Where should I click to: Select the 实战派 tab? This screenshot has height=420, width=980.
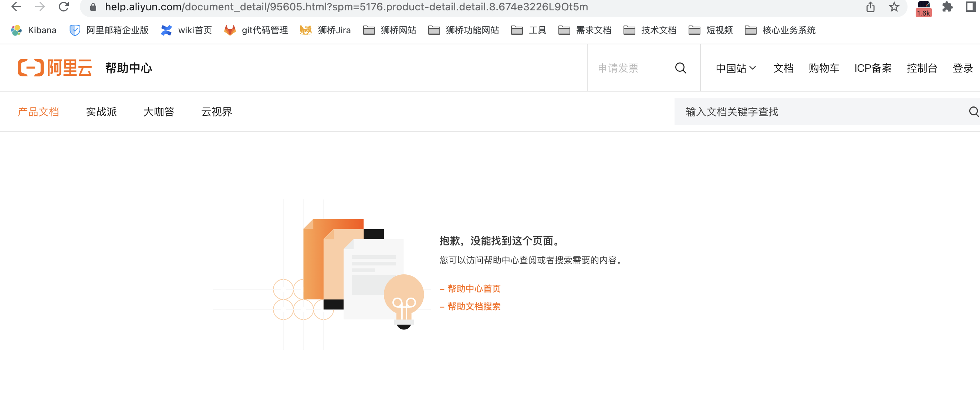(101, 111)
